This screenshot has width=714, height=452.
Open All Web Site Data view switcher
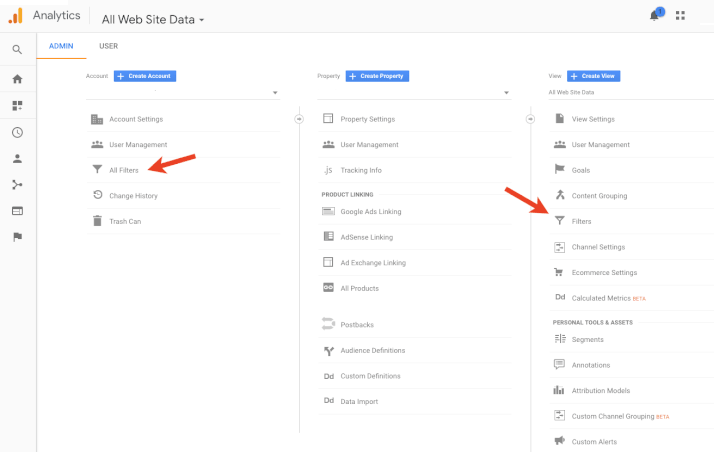click(153, 19)
